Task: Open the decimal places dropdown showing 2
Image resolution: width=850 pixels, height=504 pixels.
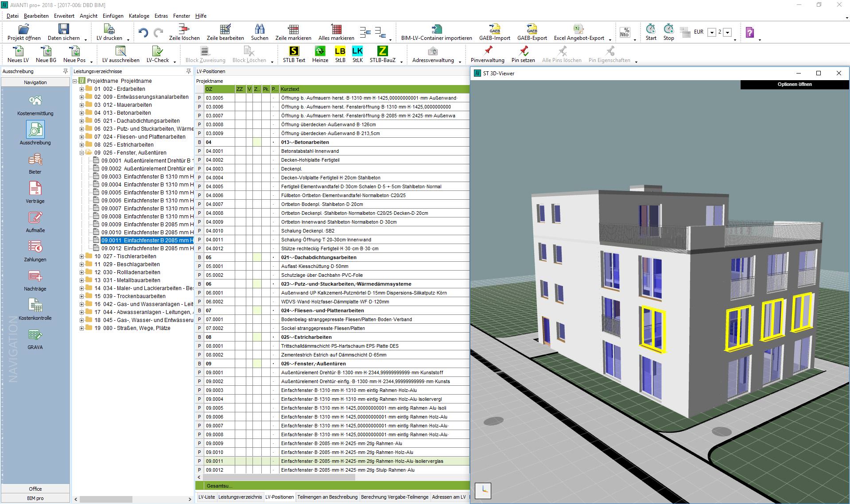Action: click(x=727, y=32)
